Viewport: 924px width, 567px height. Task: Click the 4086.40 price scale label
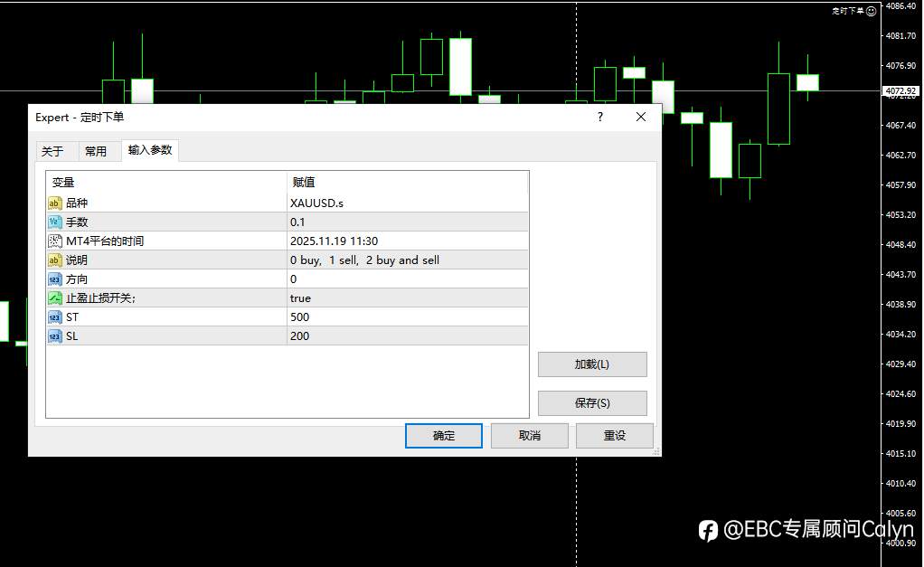(901, 6)
